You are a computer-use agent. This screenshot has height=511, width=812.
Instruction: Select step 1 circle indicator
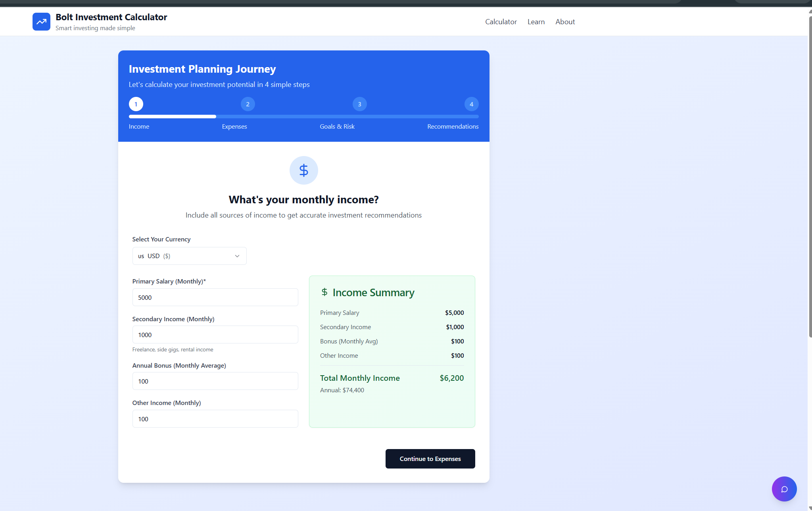tap(136, 104)
